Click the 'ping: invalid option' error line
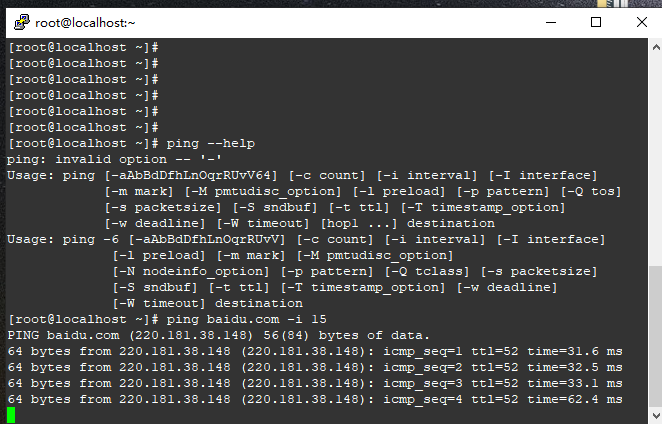 [x=114, y=160]
